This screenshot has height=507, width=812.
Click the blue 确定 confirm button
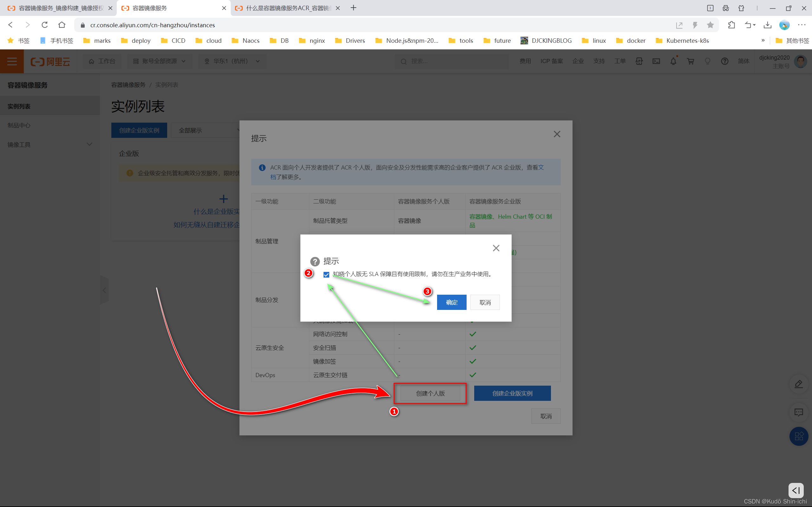[x=451, y=302]
